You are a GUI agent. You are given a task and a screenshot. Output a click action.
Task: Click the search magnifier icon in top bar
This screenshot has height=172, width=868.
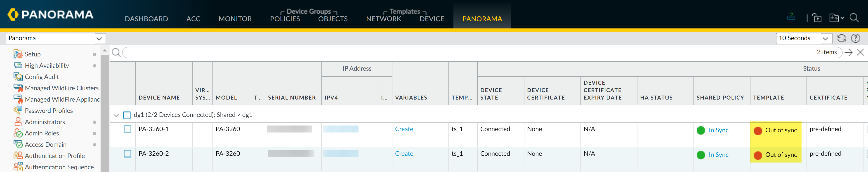[x=854, y=18]
